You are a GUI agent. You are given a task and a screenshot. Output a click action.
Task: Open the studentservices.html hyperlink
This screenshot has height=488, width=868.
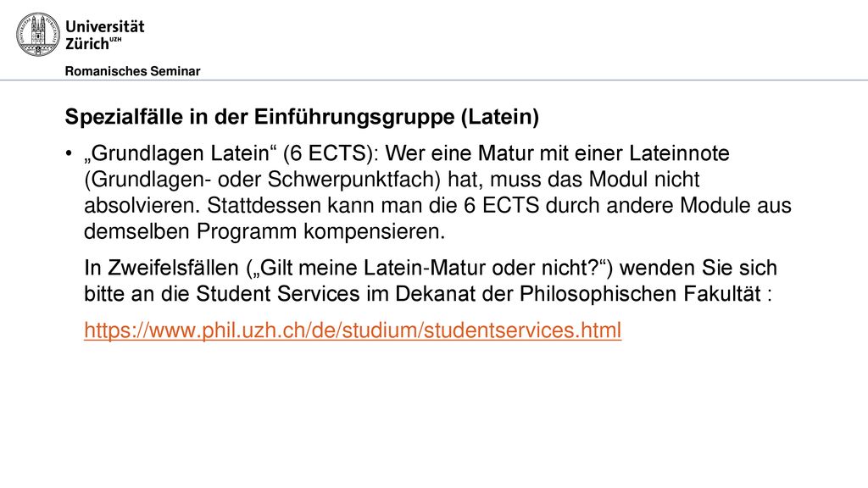(x=353, y=330)
